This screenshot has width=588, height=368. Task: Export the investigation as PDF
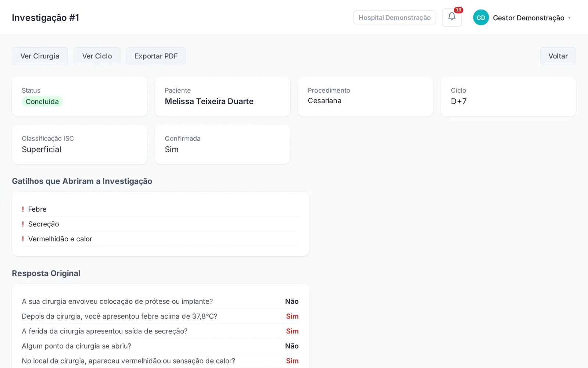[x=156, y=56]
